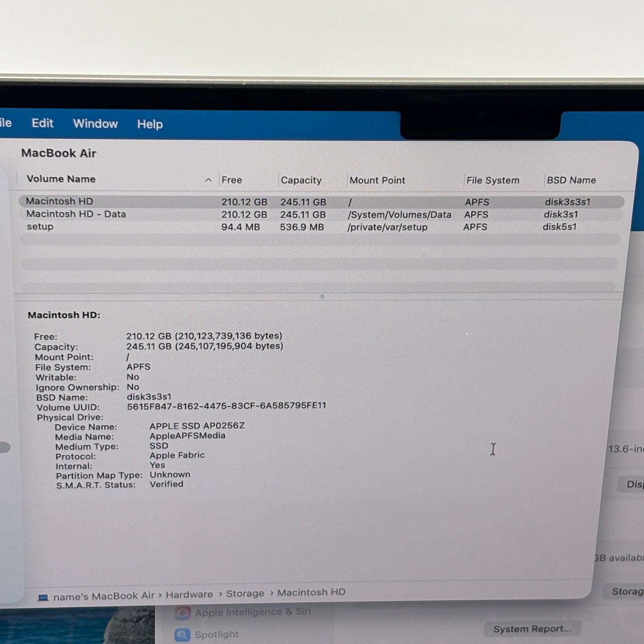Open Spotlight settings in the sidebar
The image size is (644, 644).
point(217,634)
